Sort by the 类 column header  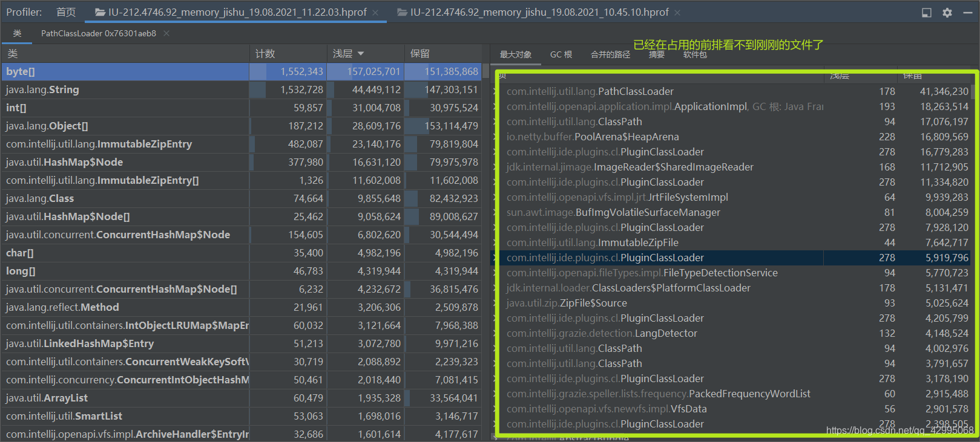pos(125,54)
